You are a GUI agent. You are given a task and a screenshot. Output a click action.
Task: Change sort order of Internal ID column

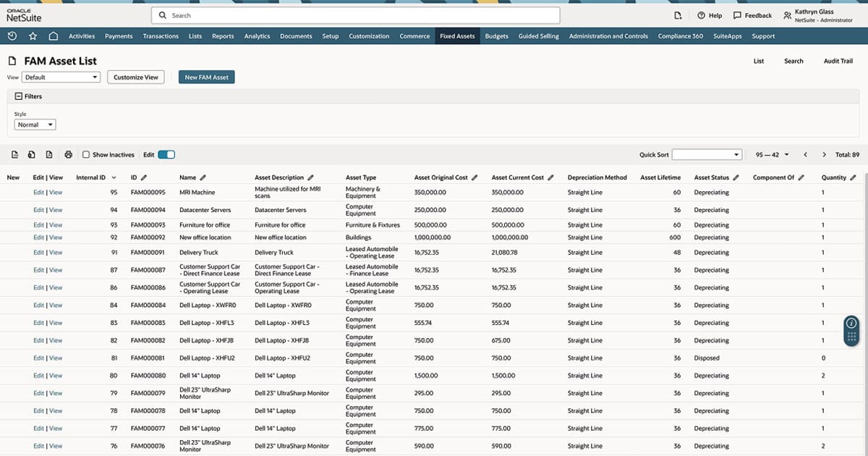[113, 177]
